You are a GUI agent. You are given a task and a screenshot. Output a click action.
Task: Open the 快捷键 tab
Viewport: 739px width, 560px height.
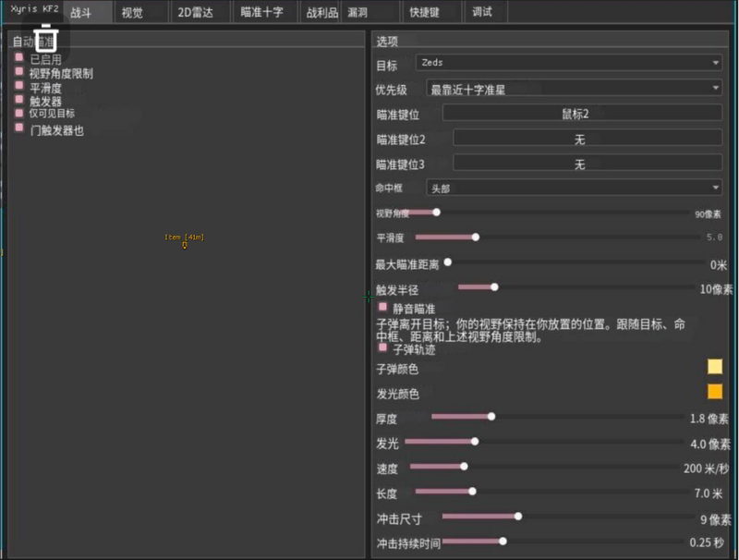[x=431, y=12]
